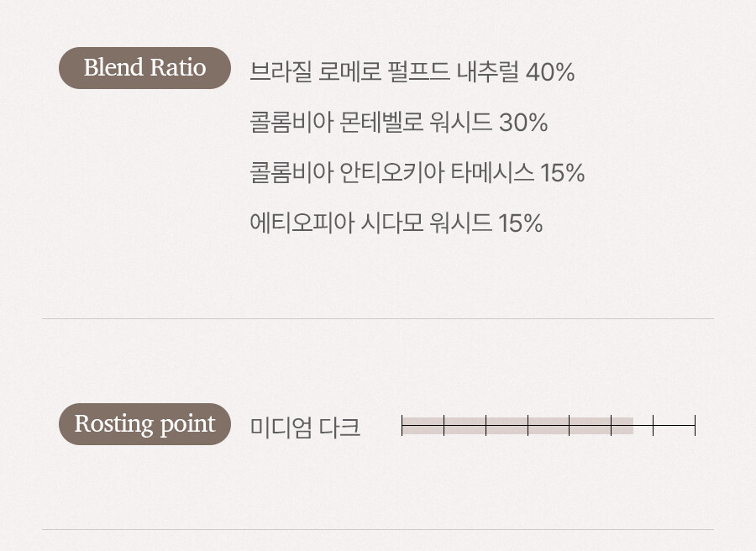756x551 pixels.
Task: Click the Blend Ratio label badge
Action: [144, 68]
